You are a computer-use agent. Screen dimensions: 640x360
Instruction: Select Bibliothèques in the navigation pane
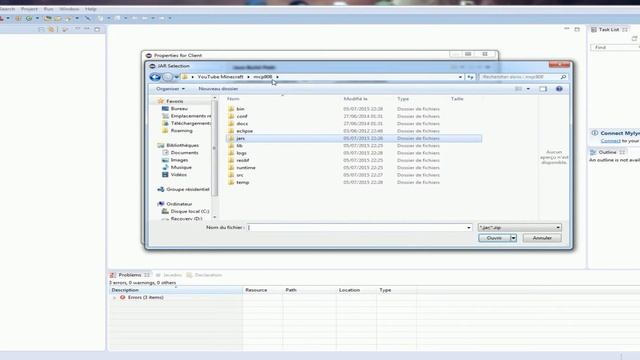(182, 145)
